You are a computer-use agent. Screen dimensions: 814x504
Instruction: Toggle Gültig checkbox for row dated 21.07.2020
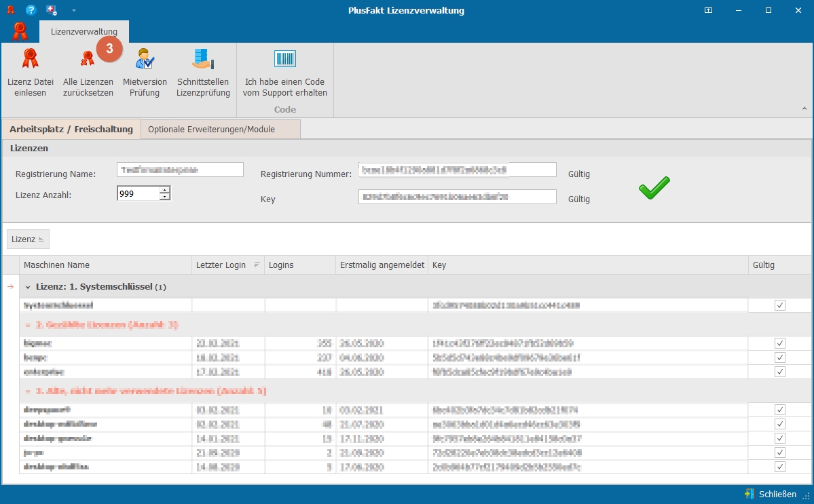click(x=780, y=424)
